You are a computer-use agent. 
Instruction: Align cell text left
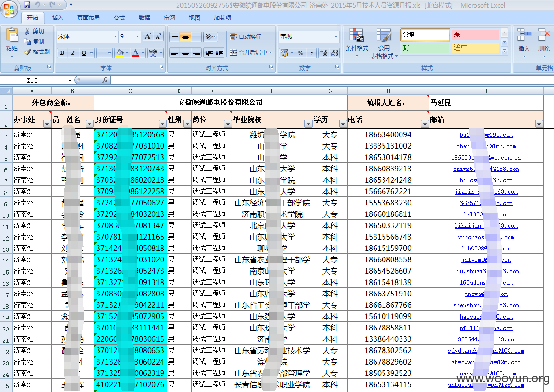pyautogui.click(x=175, y=52)
